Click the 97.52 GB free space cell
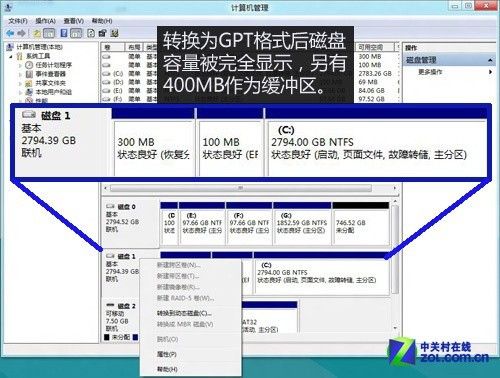500x378 pixels. [x=371, y=99]
